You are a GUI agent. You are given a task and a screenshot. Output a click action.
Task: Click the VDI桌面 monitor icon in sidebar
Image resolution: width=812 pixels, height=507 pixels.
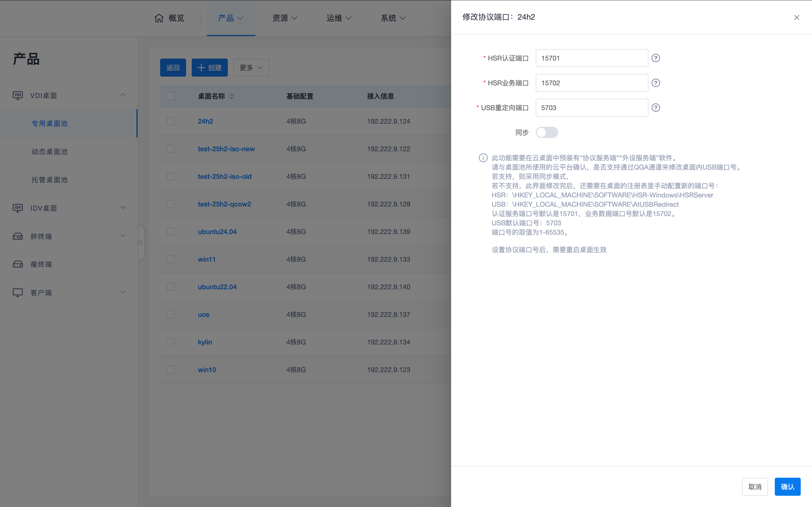(x=18, y=95)
